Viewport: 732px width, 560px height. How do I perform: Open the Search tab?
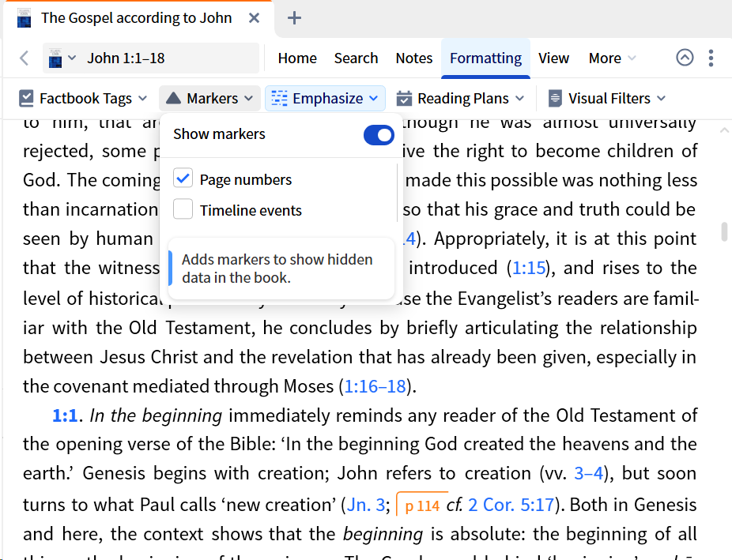pyautogui.click(x=356, y=58)
